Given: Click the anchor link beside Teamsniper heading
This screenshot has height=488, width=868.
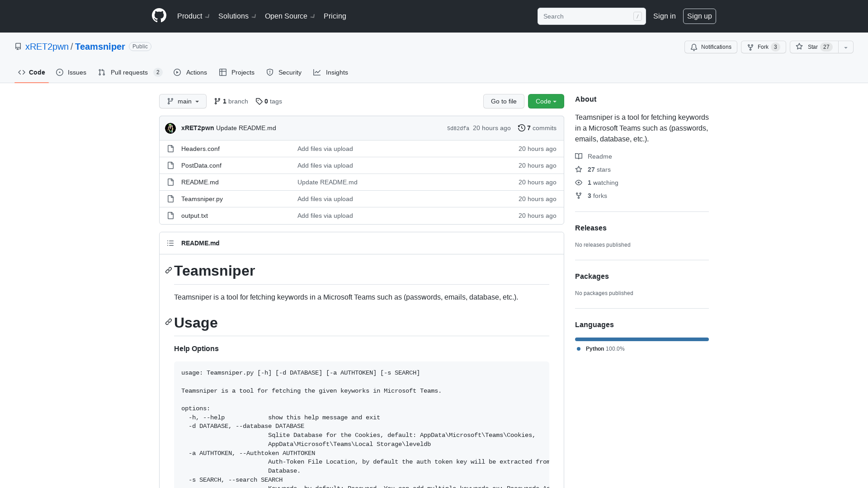Looking at the screenshot, I should (168, 270).
